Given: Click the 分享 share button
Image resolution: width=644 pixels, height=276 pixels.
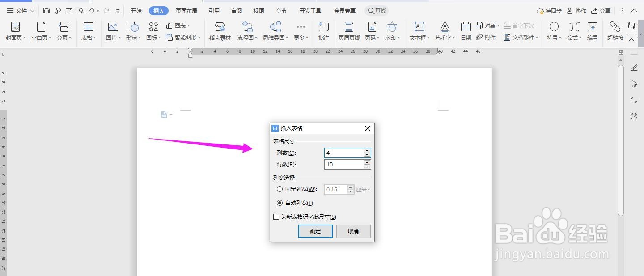Looking at the screenshot, I should click(x=601, y=11).
